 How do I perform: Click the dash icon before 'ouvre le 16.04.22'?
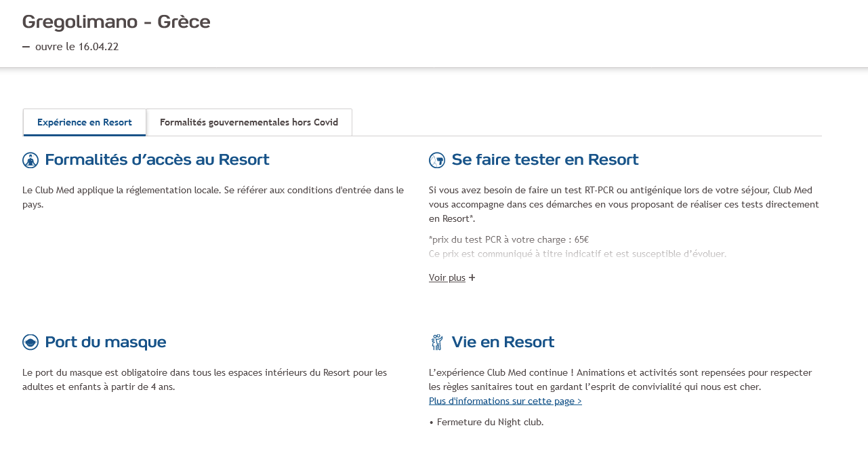(26, 47)
